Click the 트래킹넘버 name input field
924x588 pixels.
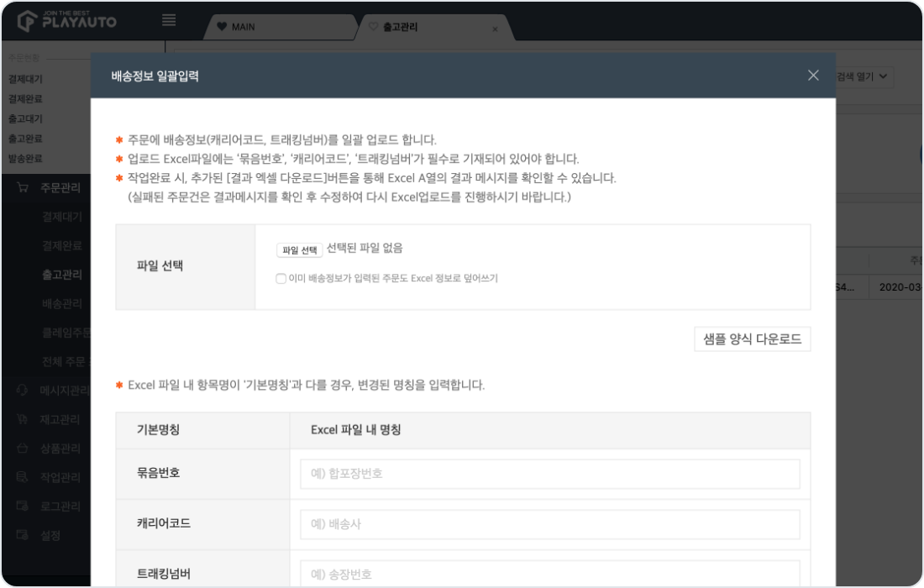coord(549,574)
